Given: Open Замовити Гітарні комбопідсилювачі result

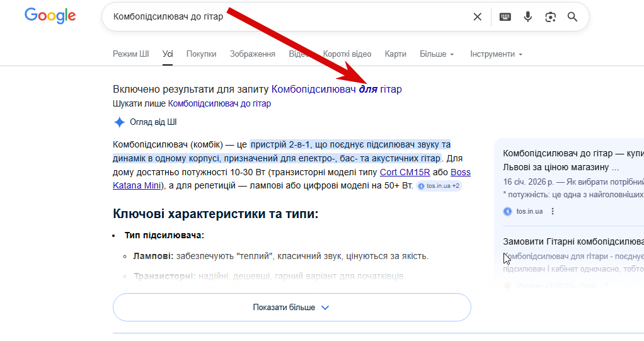Looking at the screenshot, I should pos(573,241).
